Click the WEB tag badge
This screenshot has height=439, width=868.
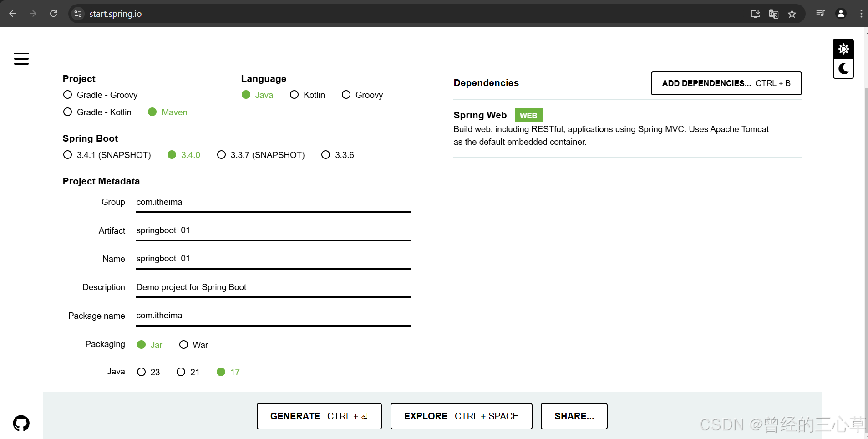point(528,115)
